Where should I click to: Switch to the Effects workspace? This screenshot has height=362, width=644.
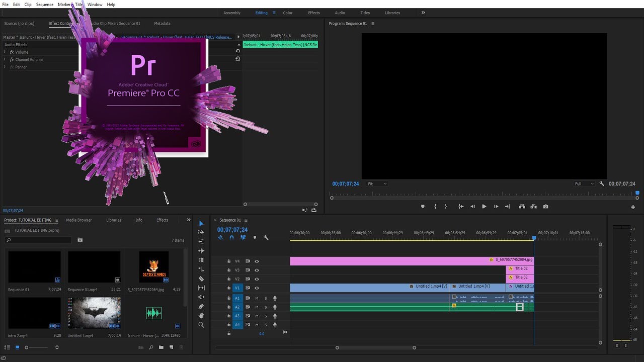[x=314, y=13]
